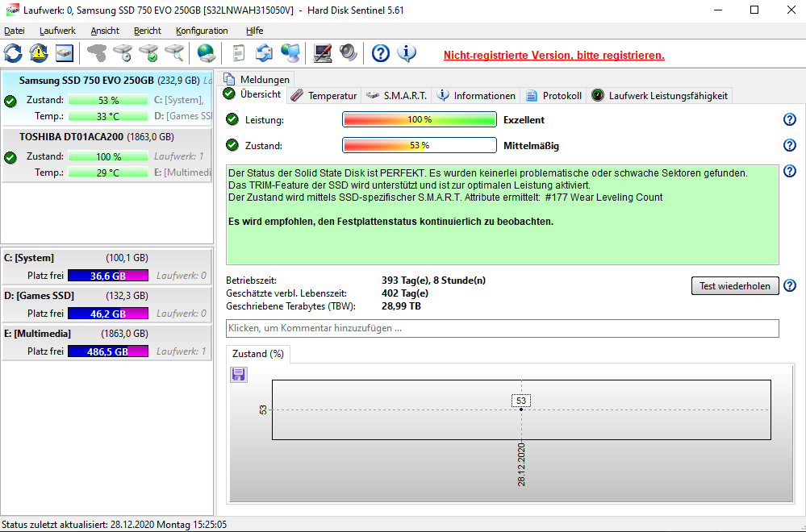Click the status bar update timestamp
Viewport: 806px width, 532px height.
click(114, 525)
